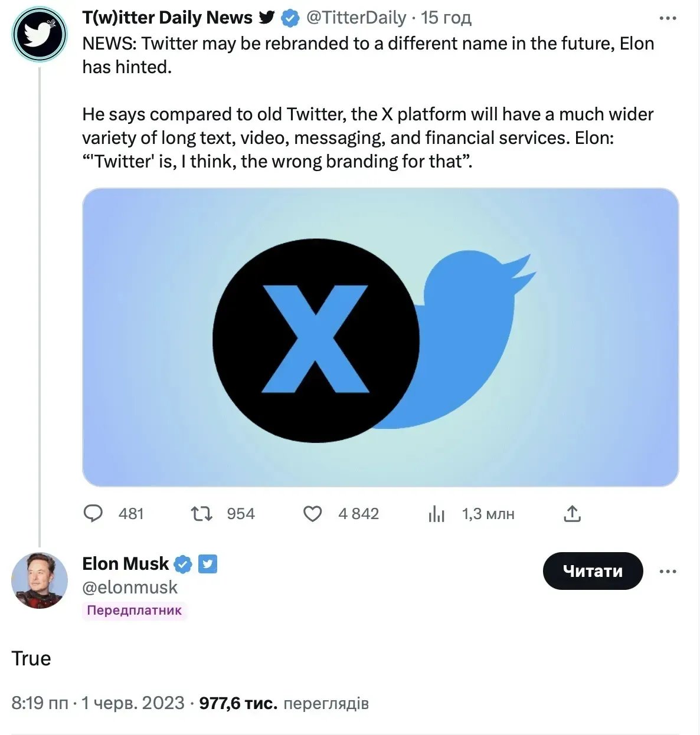Open the @TitterDaily handle link

point(356,18)
